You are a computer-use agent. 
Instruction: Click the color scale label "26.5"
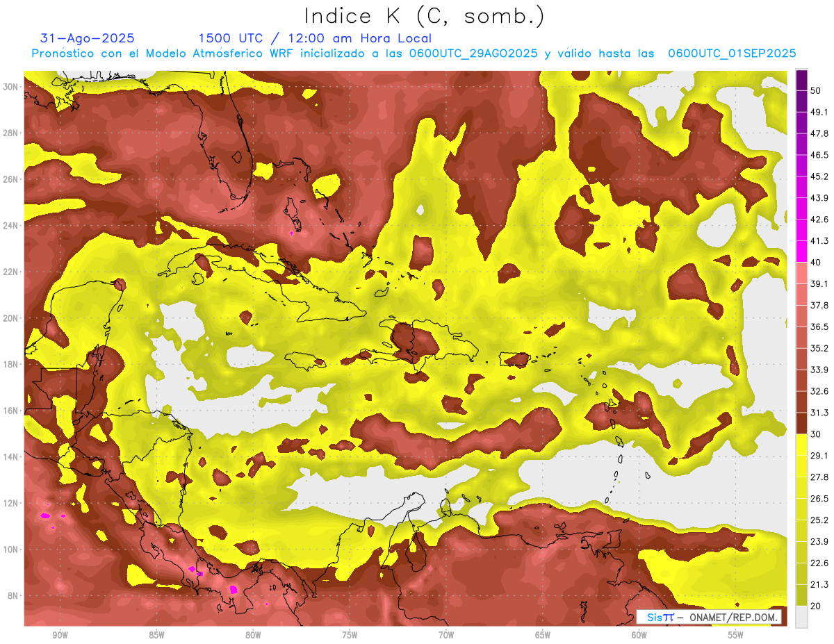point(819,499)
